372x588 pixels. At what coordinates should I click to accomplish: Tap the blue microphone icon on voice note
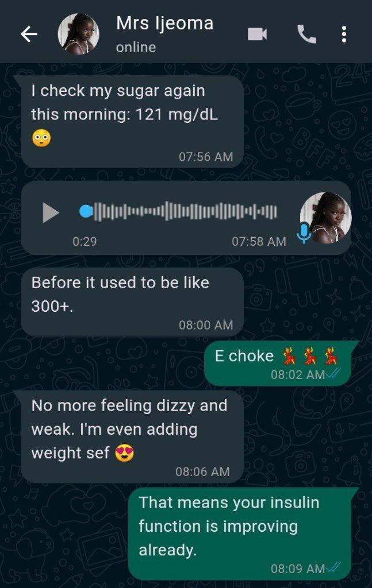(304, 233)
